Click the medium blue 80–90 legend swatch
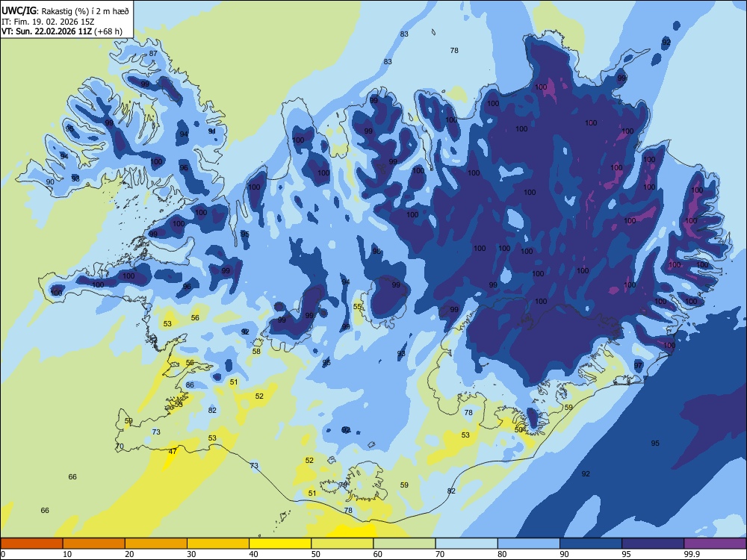This screenshot has height=560, width=747. pos(529,544)
